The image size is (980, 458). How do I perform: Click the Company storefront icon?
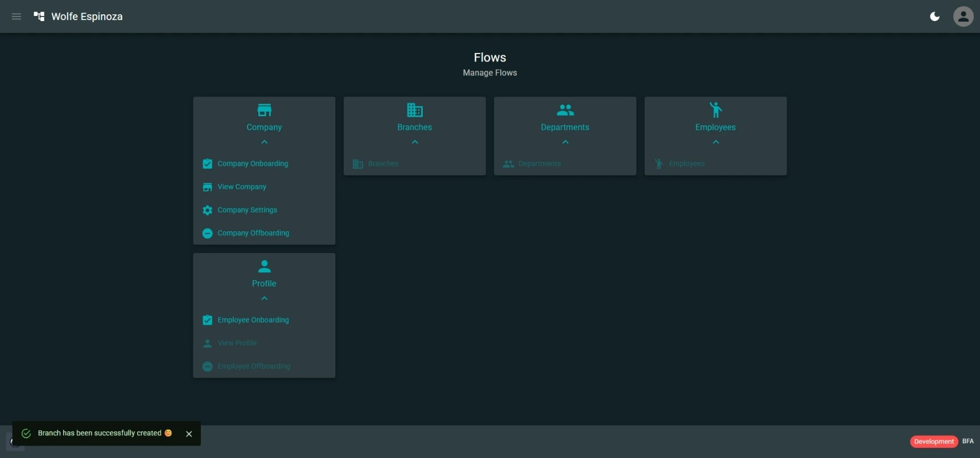[264, 110]
